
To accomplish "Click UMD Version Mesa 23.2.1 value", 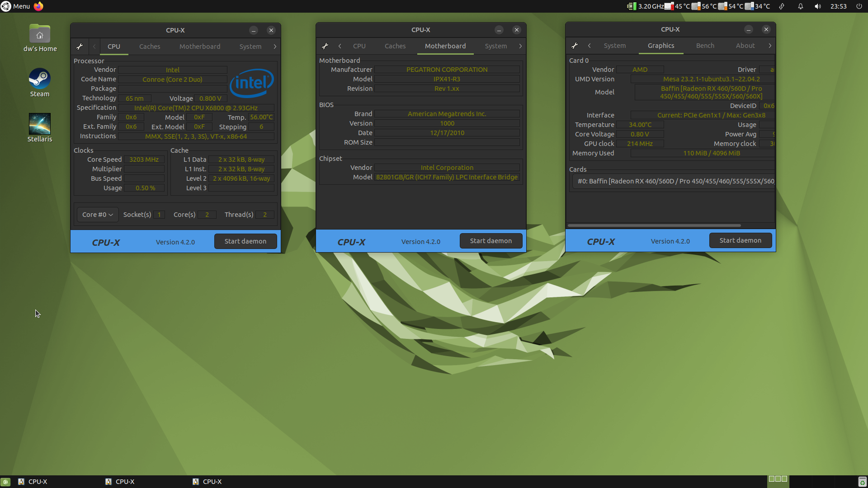I will (703, 79).
